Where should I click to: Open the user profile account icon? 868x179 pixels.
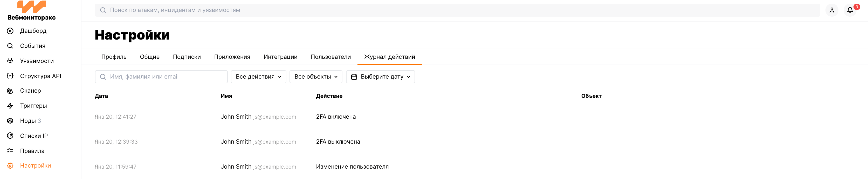(832, 10)
